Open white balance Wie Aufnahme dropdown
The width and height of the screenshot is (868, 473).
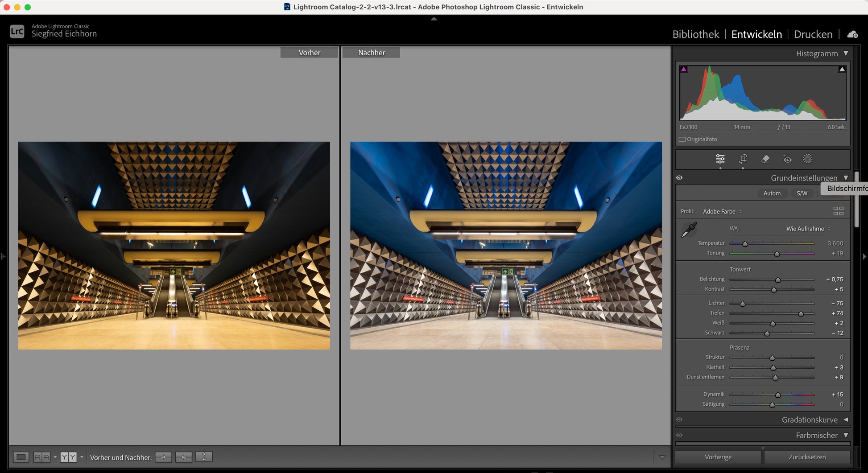pyautogui.click(x=808, y=229)
